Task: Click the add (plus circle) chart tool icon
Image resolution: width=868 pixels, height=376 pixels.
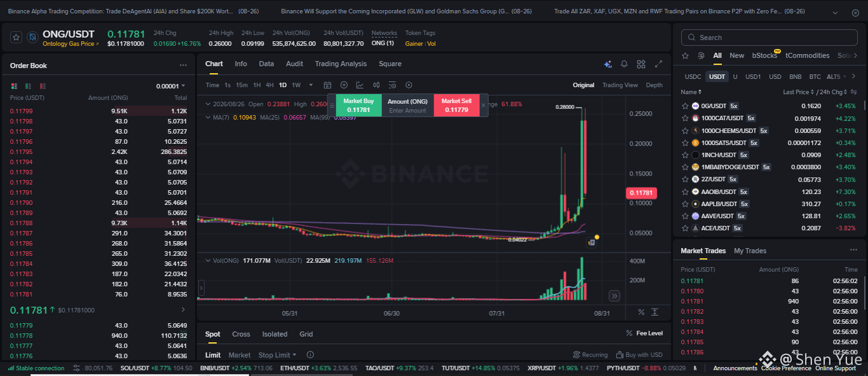Action: 344,85
